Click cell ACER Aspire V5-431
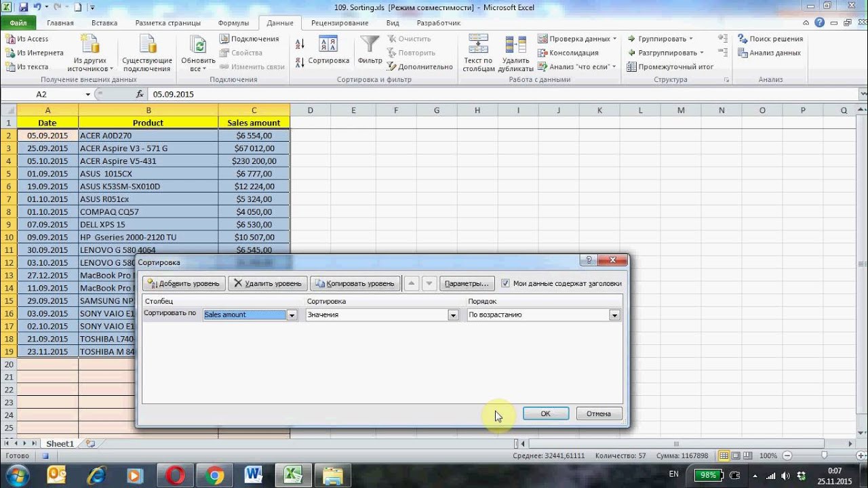The image size is (868, 488). (x=149, y=161)
